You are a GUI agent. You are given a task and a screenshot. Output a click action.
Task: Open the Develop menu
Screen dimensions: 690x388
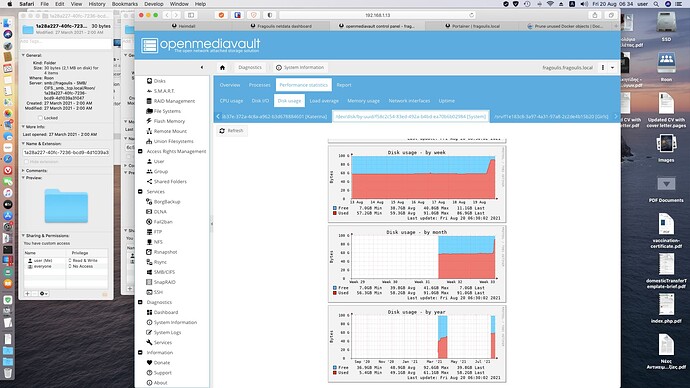154,4
